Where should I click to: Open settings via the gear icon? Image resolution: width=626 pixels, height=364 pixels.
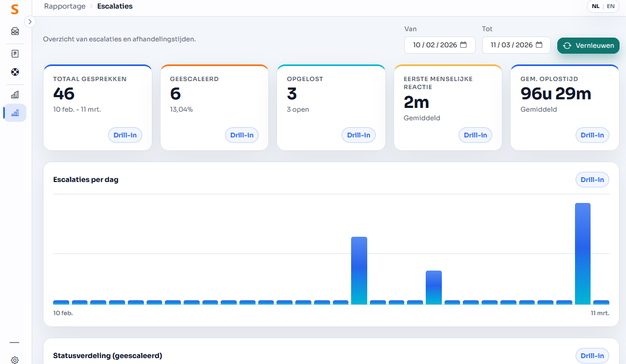click(15, 360)
